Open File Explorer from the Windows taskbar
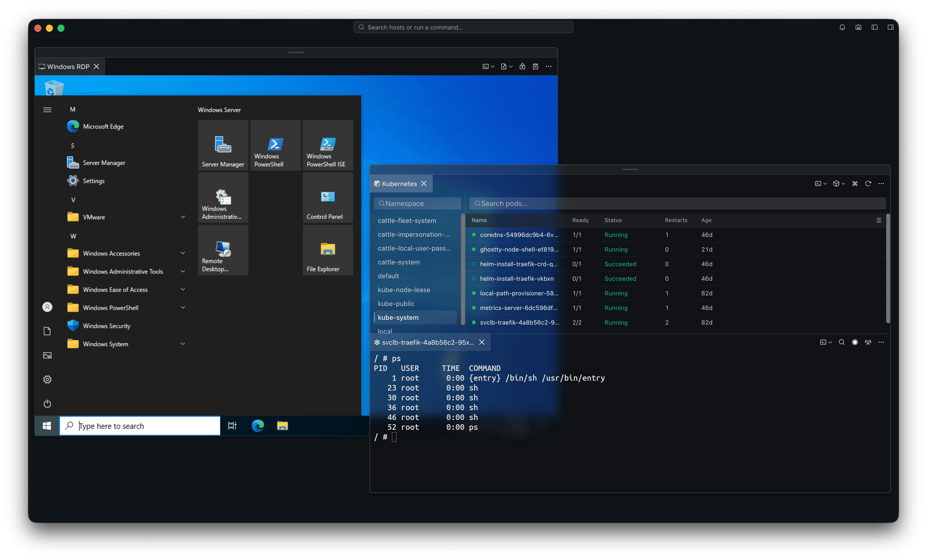Image resolution: width=927 pixels, height=560 pixels. click(x=282, y=426)
